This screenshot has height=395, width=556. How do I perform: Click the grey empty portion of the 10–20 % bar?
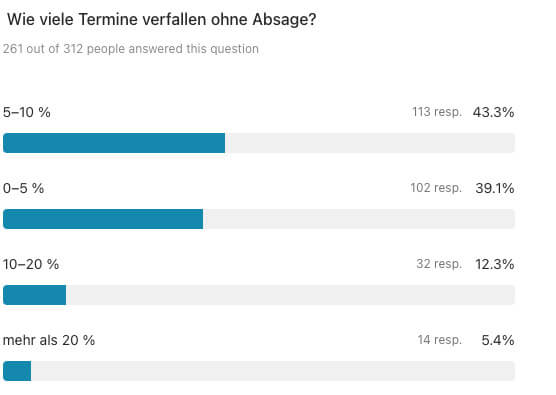290,295
